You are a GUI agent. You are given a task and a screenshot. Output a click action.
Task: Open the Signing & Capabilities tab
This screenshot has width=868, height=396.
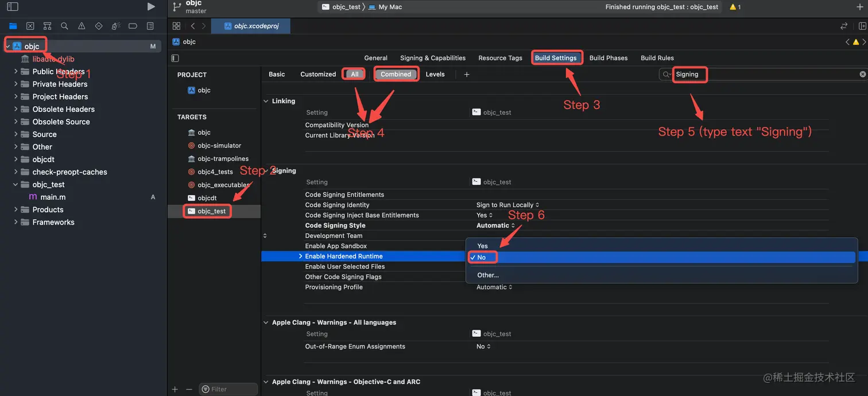point(433,58)
